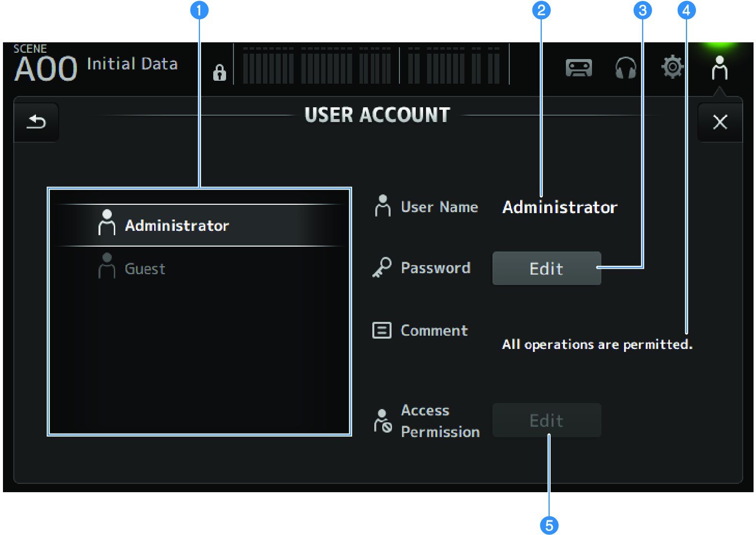
Task: Open the SCENE A00 scene display
Action: tap(45, 65)
